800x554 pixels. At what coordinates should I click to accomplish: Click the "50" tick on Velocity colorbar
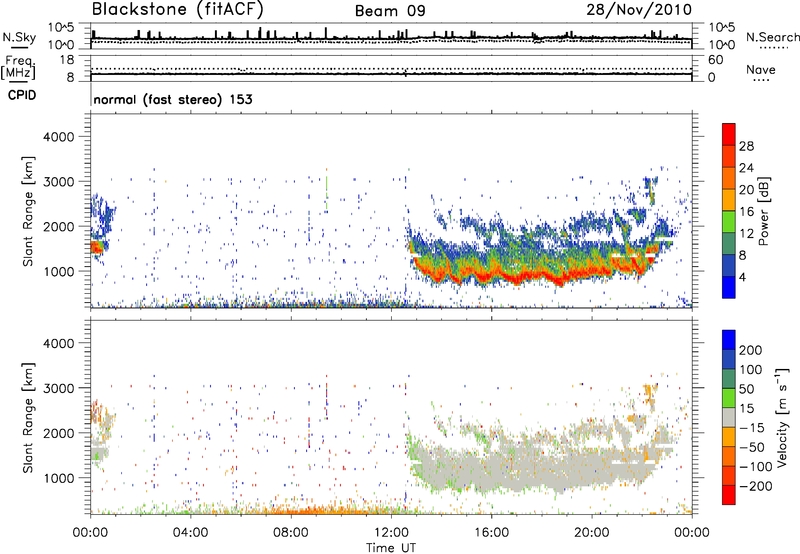coord(746,389)
